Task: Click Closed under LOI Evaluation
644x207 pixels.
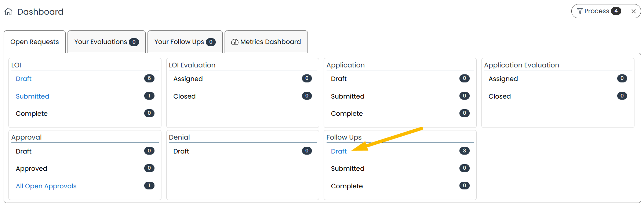Action: tap(185, 96)
